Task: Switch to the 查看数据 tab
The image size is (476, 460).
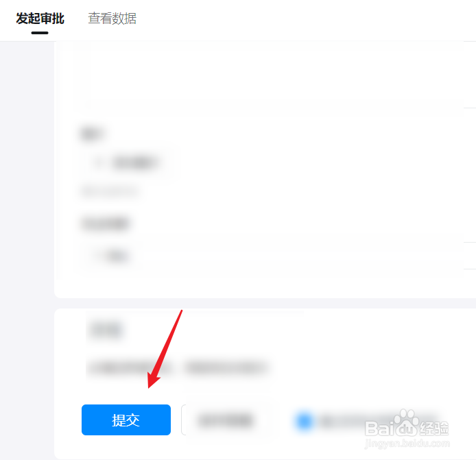Action: [x=112, y=19]
